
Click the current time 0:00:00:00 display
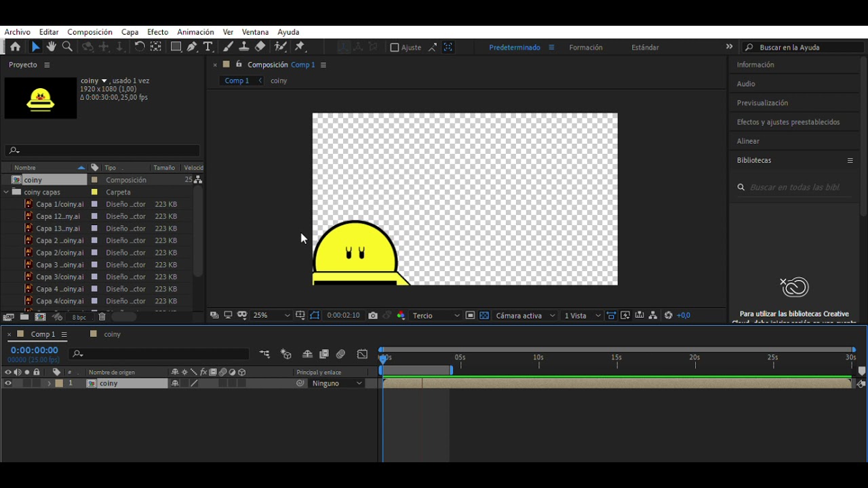(34, 350)
